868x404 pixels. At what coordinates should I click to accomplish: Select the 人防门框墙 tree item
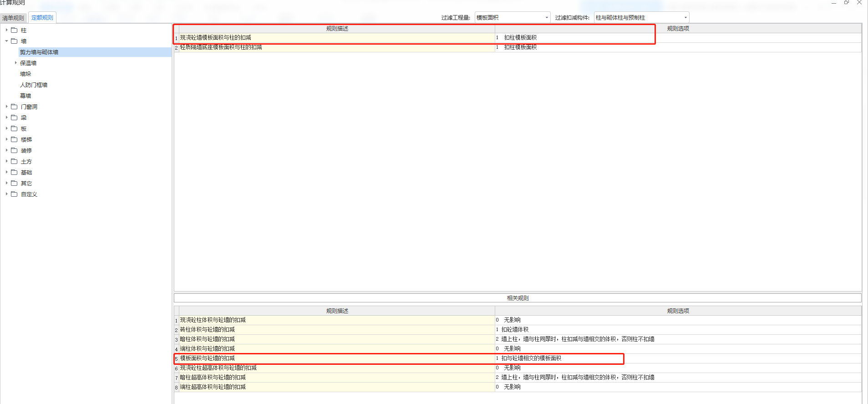click(x=34, y=85)
